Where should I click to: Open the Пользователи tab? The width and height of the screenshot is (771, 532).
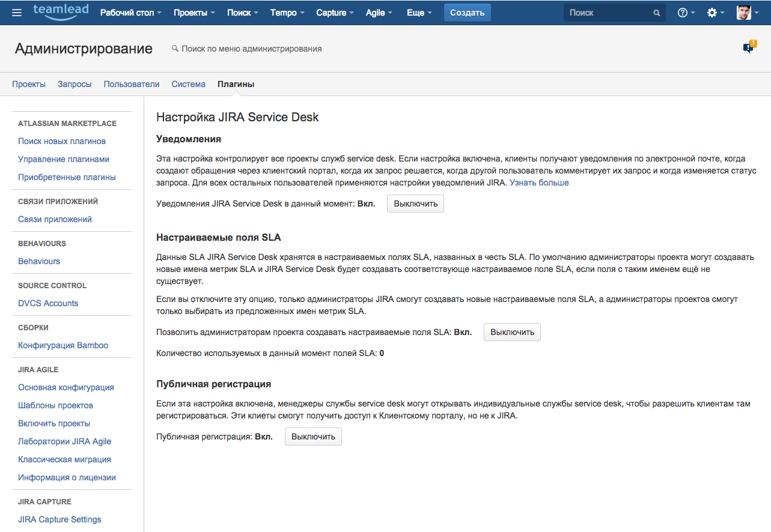coord(131,84)
